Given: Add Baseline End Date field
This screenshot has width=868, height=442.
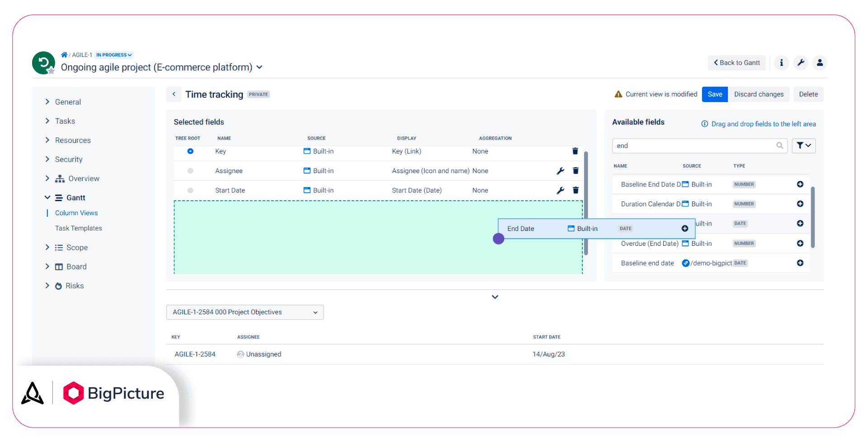Looking at the screenshot, I should click(x=800, y=184).
